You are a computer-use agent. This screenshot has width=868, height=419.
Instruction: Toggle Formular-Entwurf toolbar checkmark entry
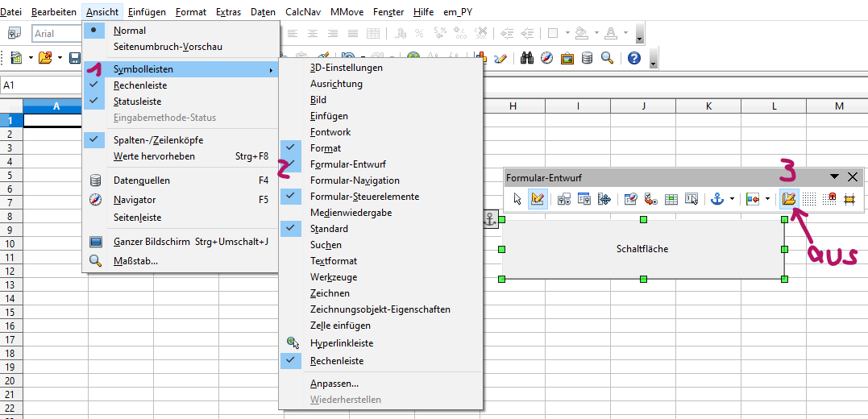click(348, 164)
